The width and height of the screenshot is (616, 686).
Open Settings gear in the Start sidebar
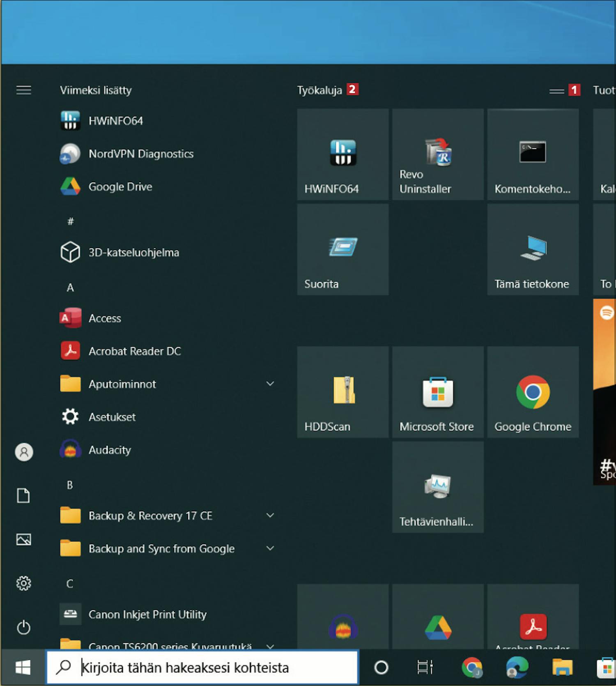coord(23,583)
